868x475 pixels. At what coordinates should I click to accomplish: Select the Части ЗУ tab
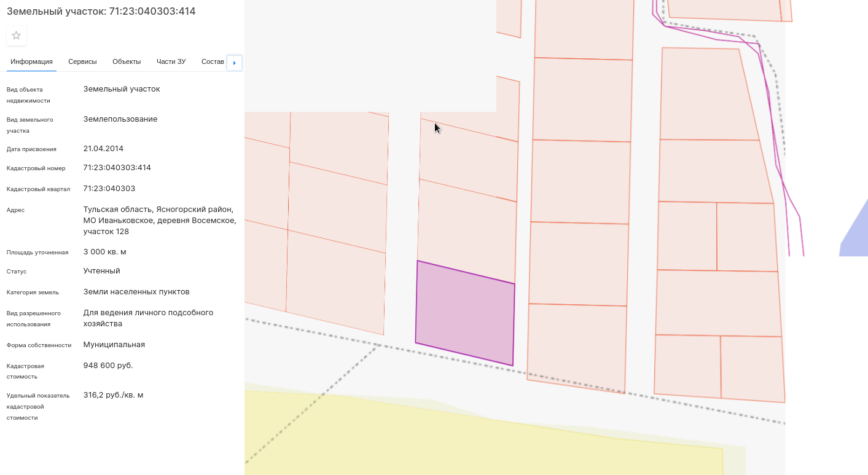[x=171, y=61]
